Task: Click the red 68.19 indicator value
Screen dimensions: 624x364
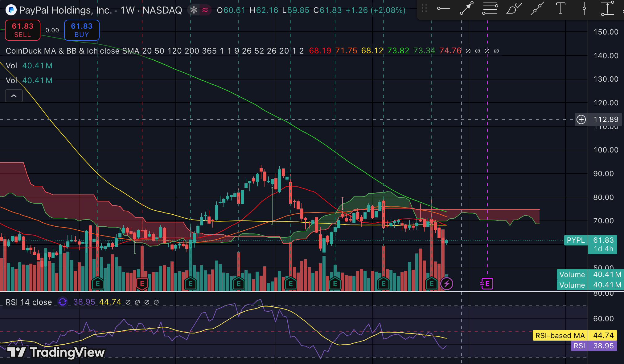Action: [x=320, y=51]
